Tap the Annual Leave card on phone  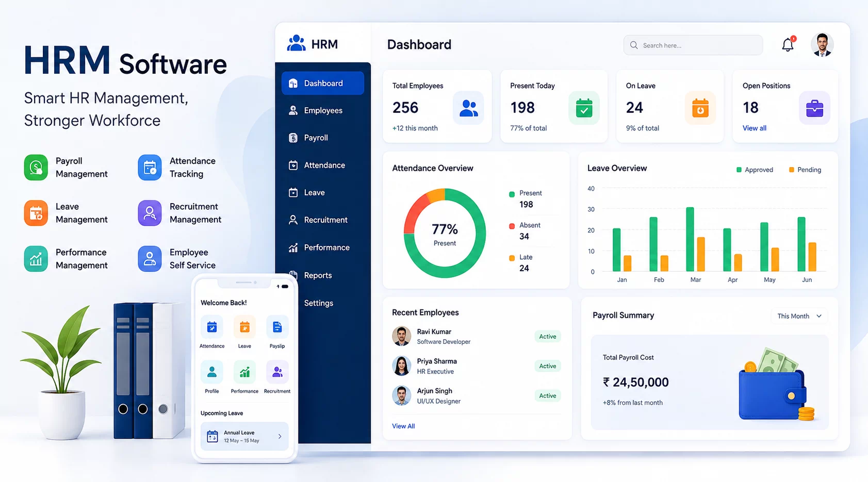point(244,437)
